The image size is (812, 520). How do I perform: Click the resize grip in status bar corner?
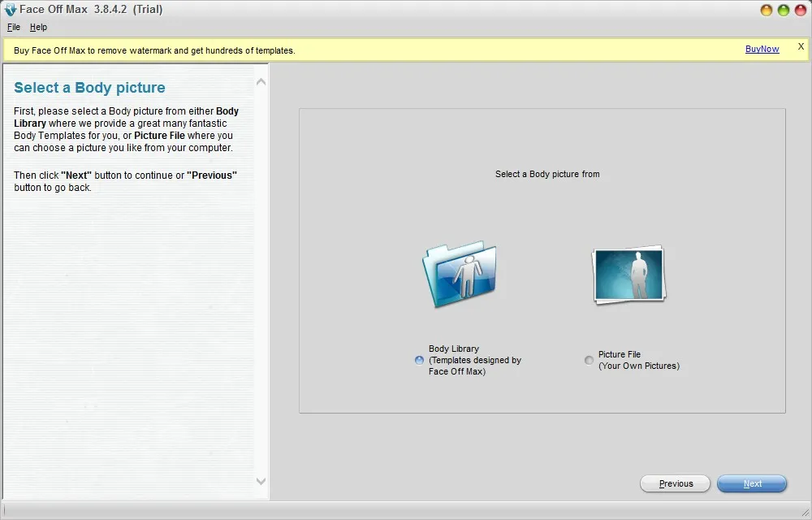point(806,513)
